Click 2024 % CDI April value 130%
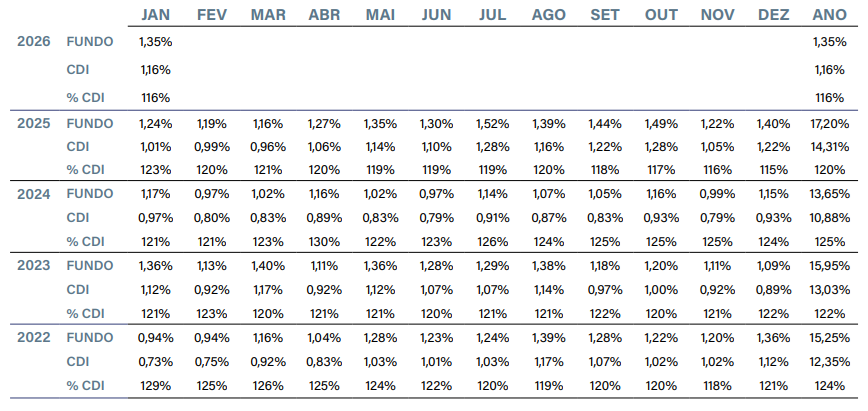The height and width of the screenshot is (411, 868). [x=324, y=241]
